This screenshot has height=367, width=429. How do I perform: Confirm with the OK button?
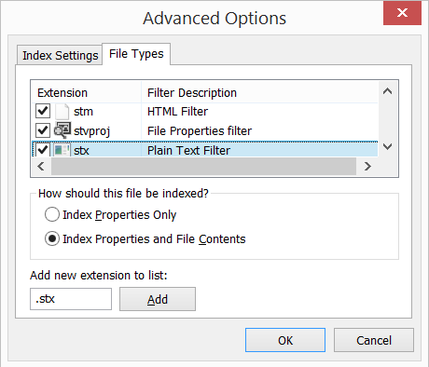pos(285,340)
